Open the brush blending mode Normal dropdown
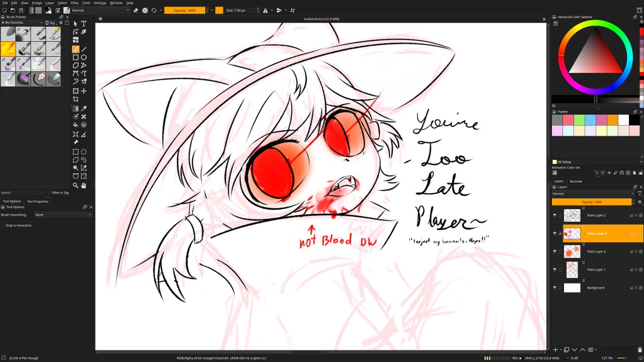Screen dimensions: 644x362 pyautogui.click(x=101, y=10)
